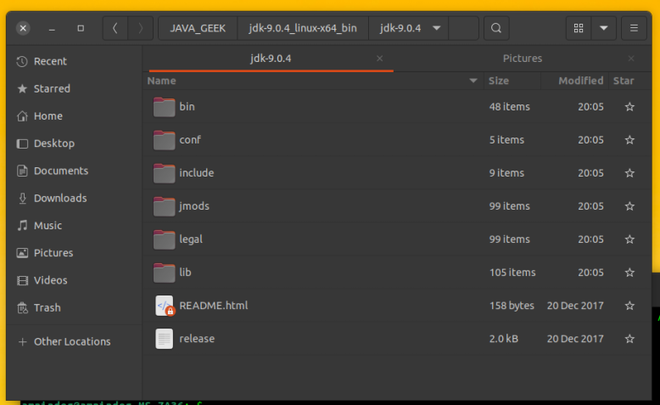Click the 105 items size cell
The height and width of the screenshot is (405, 660).
[512, 272]
